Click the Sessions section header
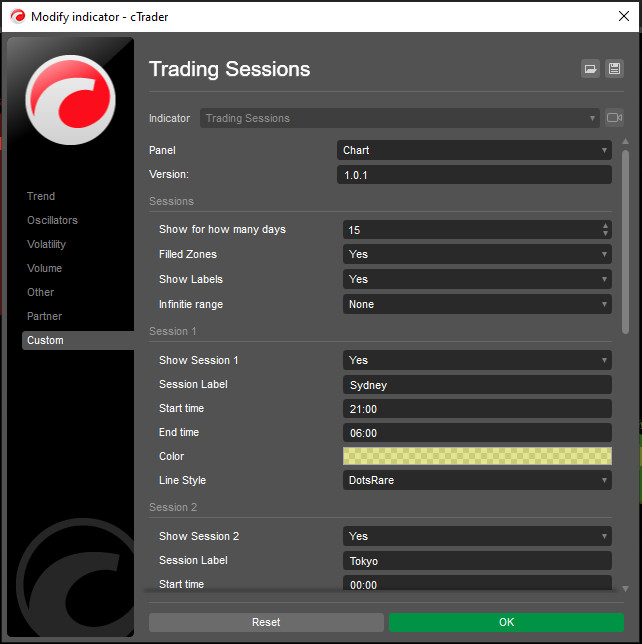 (171, 201)
